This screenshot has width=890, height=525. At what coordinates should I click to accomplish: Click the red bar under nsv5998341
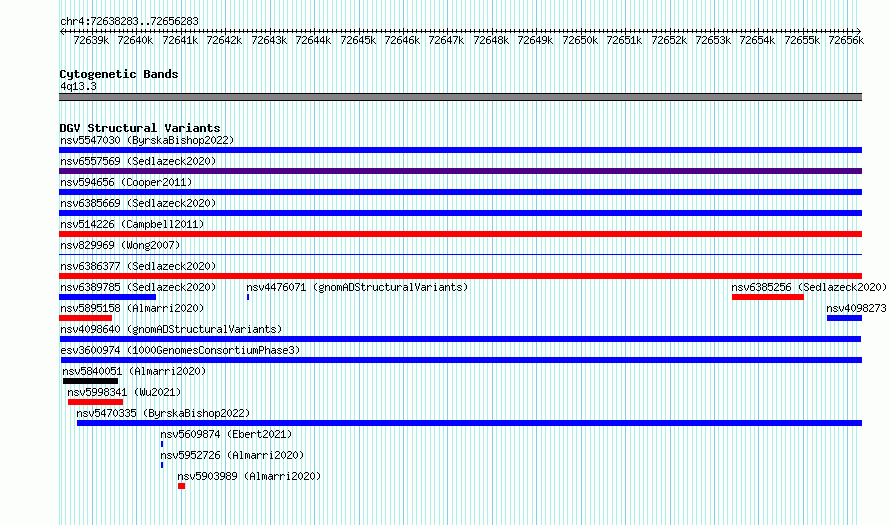(95, 402)
